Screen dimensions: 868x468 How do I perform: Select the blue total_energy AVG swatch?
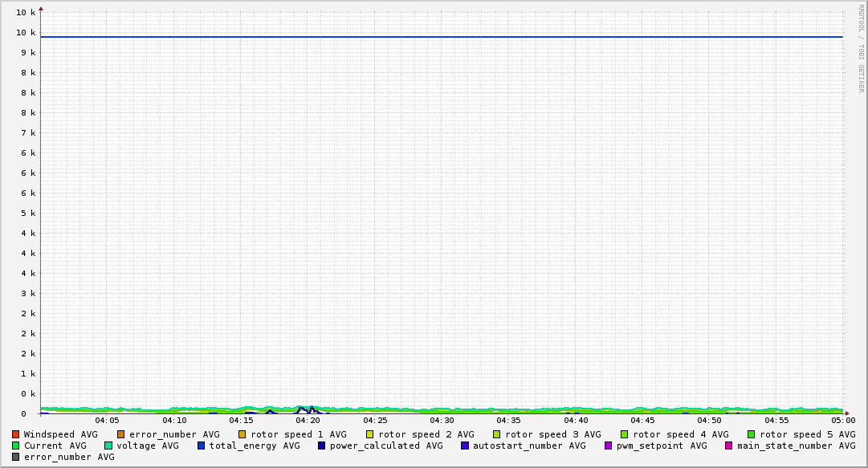pyautogui.click(x=202, y=446)
